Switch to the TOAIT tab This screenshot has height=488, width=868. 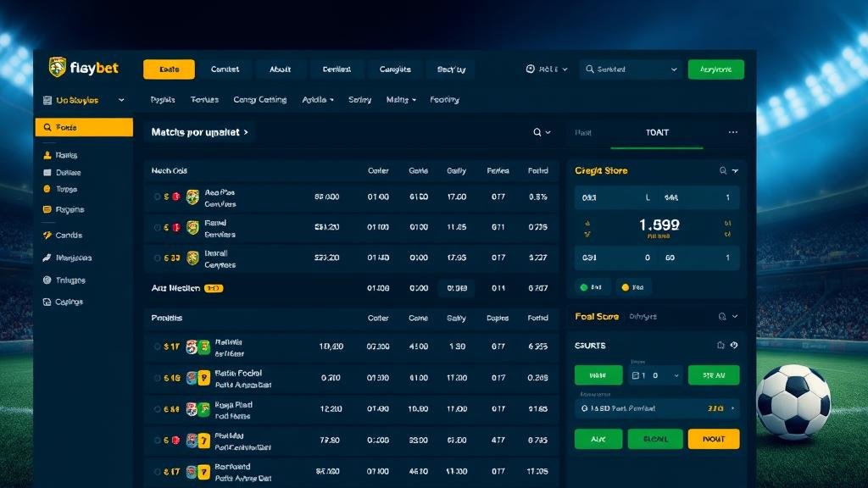point(657,132)
